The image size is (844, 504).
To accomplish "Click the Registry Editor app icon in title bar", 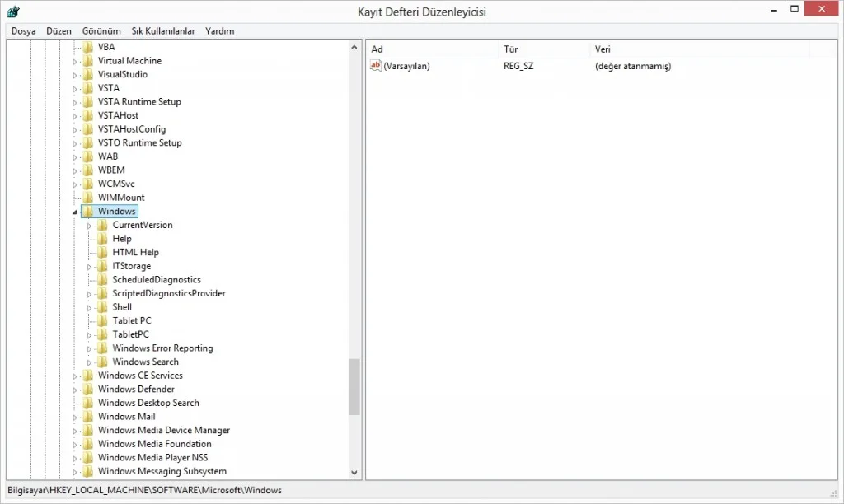I will [x=13, y=12].
